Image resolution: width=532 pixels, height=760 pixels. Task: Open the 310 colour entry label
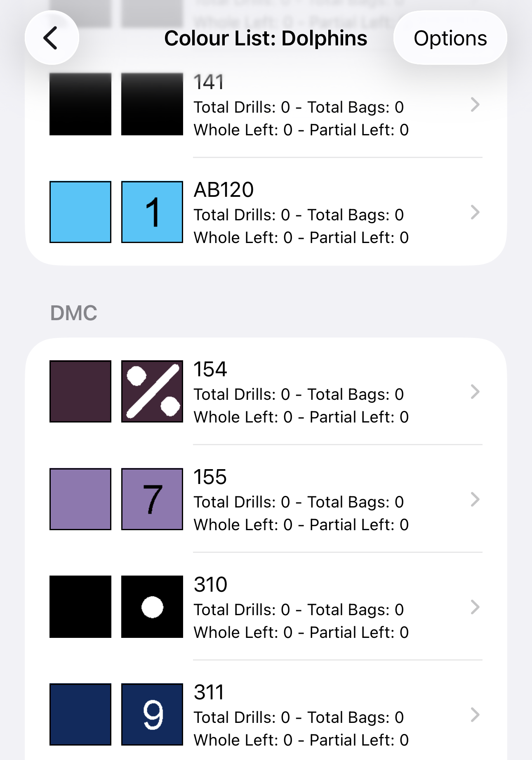(211, 585)
